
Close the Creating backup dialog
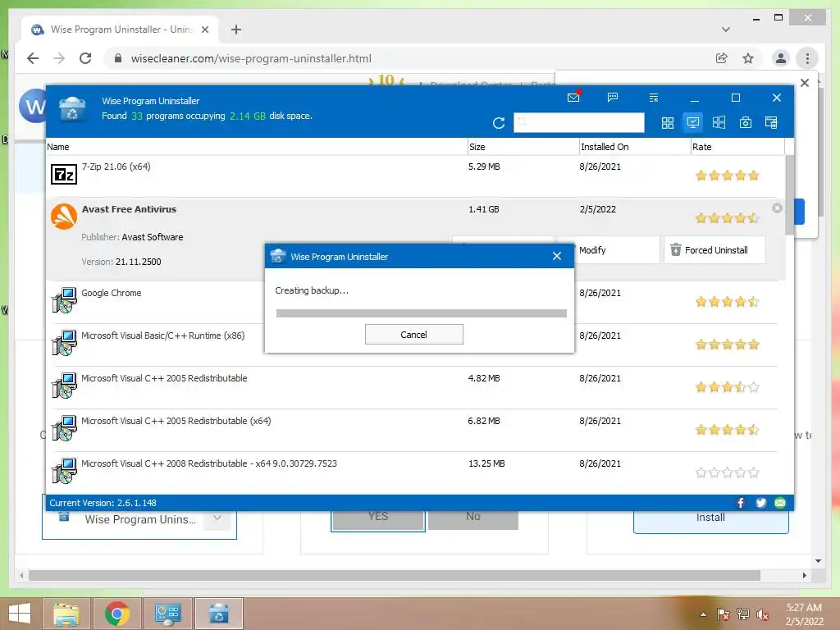557,256
